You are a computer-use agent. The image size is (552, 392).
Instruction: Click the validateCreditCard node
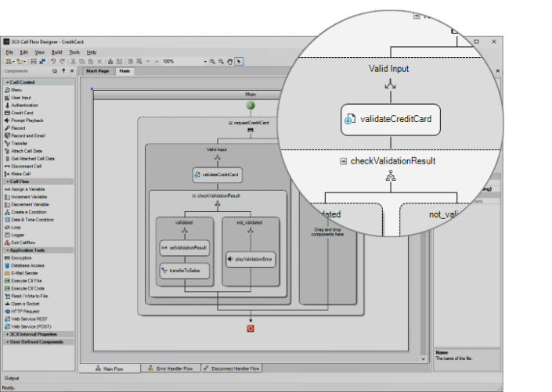click(216, 174)
